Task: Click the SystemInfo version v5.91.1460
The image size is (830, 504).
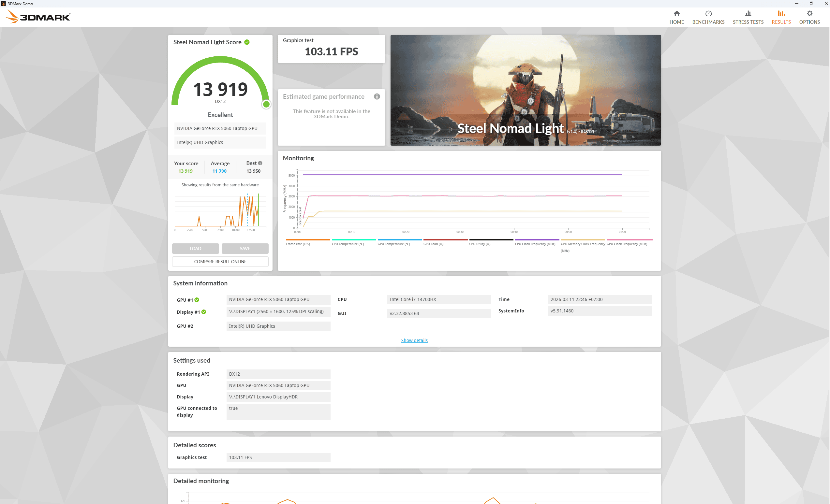Action: coord(600,311)
